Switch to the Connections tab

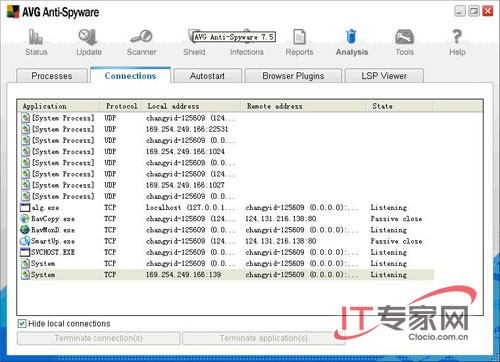tap(130, 75)
